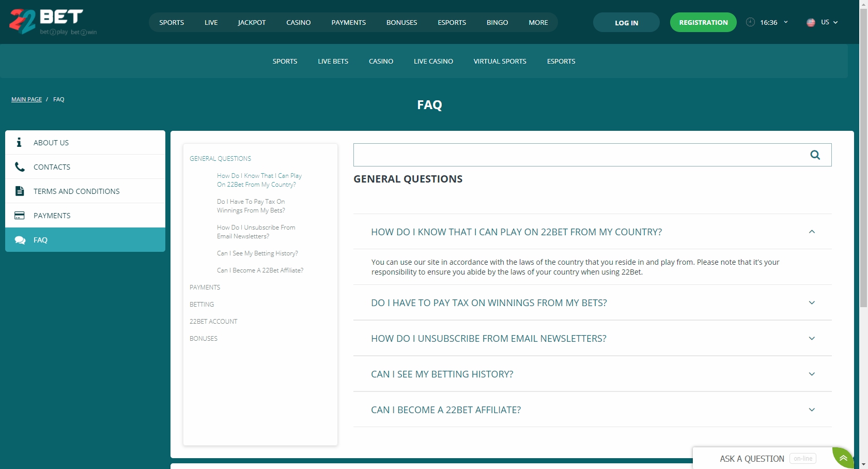Open CONTACTS in the sidebar
This screenshot has height=469, width=868.
point(85,167)
